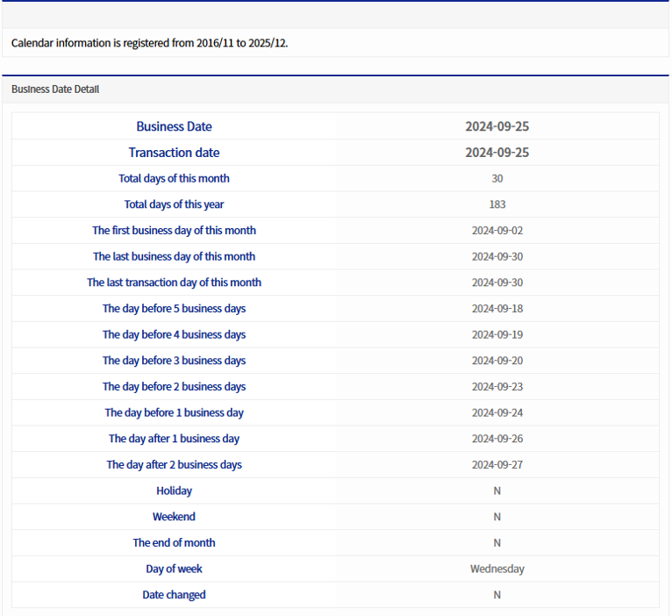Click the day before 2 business days value 2024-09-23
Viewport: 672px width, 616px height.
pyautogui.click(x=497, y=387)
